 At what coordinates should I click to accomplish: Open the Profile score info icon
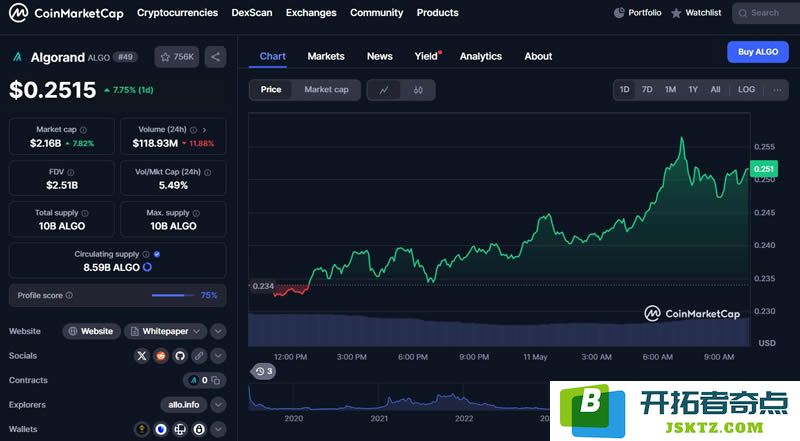point(69,295)
